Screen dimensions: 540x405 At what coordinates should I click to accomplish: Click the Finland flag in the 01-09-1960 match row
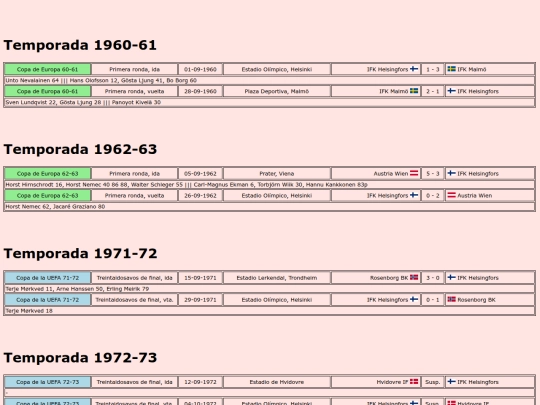tap(414, 69)
